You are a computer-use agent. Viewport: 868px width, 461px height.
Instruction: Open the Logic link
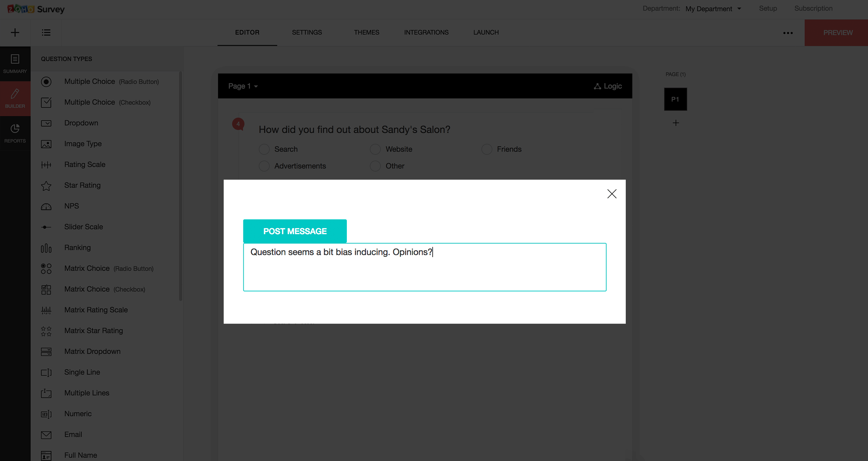click(608, 86)
